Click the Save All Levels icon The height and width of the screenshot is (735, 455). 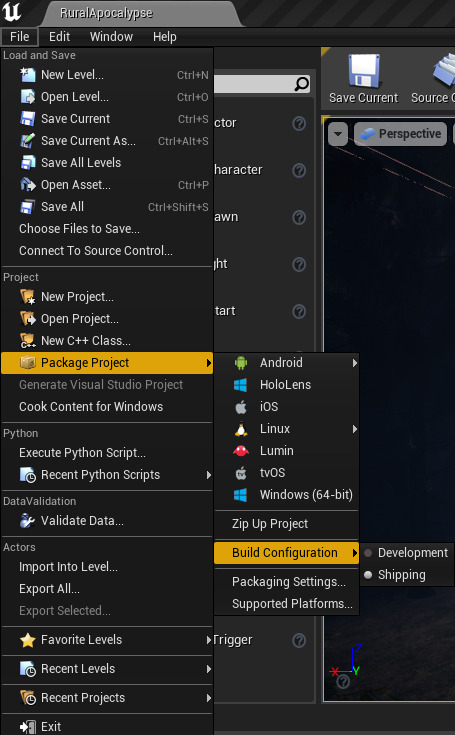point(28,163)
